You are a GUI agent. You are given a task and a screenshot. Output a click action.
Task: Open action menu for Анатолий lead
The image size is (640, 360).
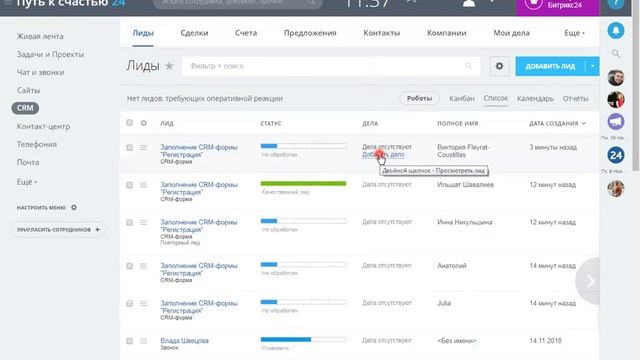[x=143, y=266]
